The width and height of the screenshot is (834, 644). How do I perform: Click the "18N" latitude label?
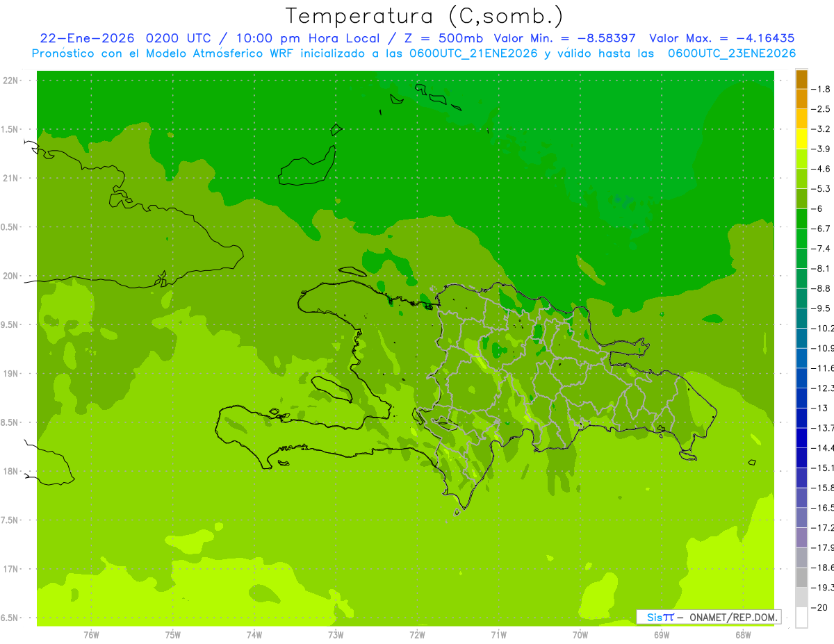[x=11, y=471]
